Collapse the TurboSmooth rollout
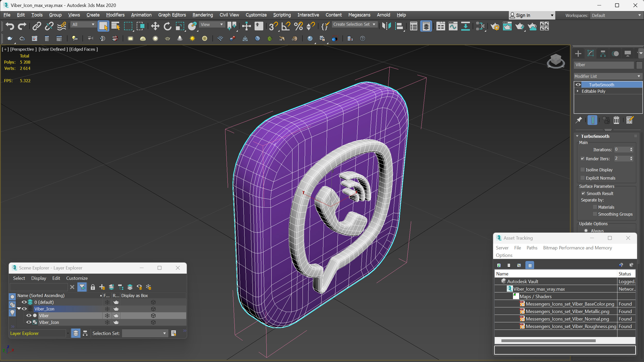644x362 pixels. click(x=577, y=136)
